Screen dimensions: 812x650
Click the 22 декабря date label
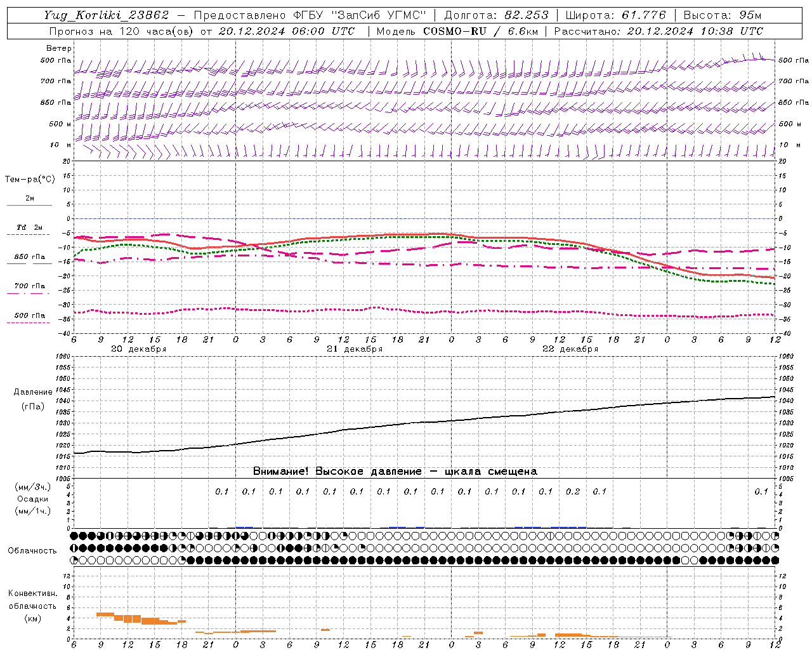[x=570, y=349]
